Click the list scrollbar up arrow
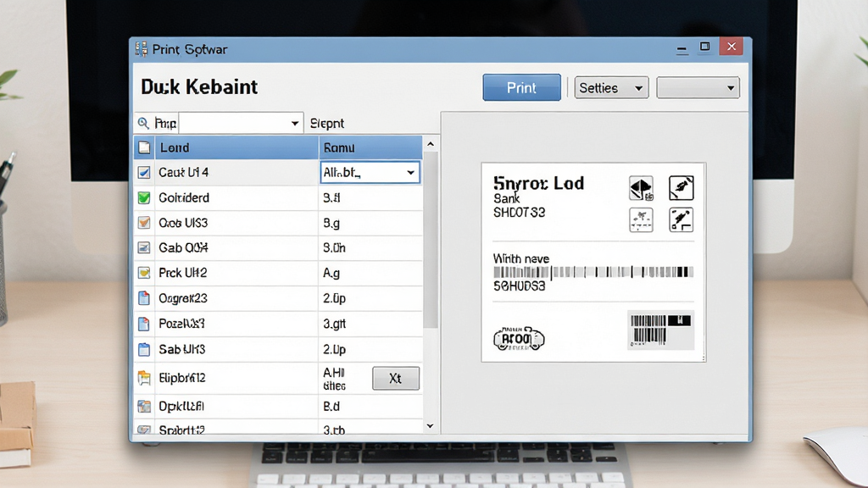 point(431,144)
